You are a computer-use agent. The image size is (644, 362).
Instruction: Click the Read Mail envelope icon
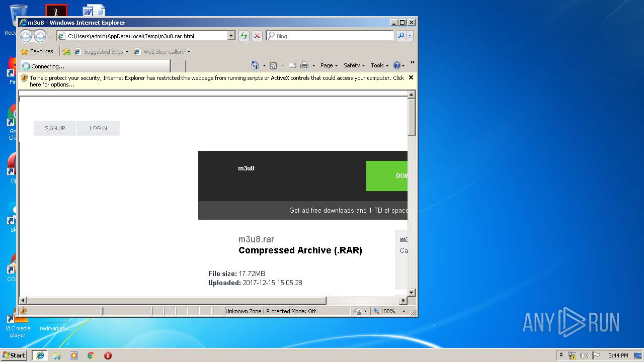point(292,65)
